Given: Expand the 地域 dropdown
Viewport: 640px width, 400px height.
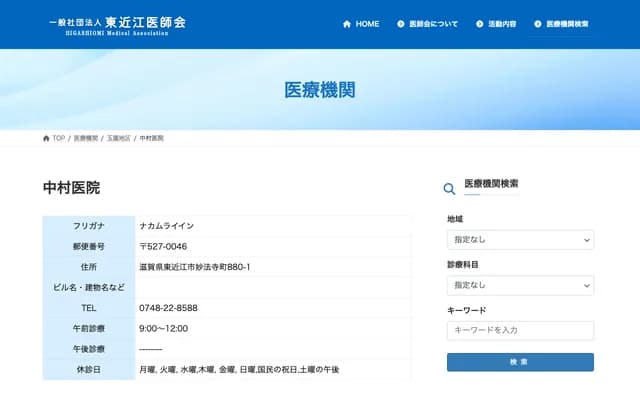Looking at the screenshot, I should click(519, 240).
